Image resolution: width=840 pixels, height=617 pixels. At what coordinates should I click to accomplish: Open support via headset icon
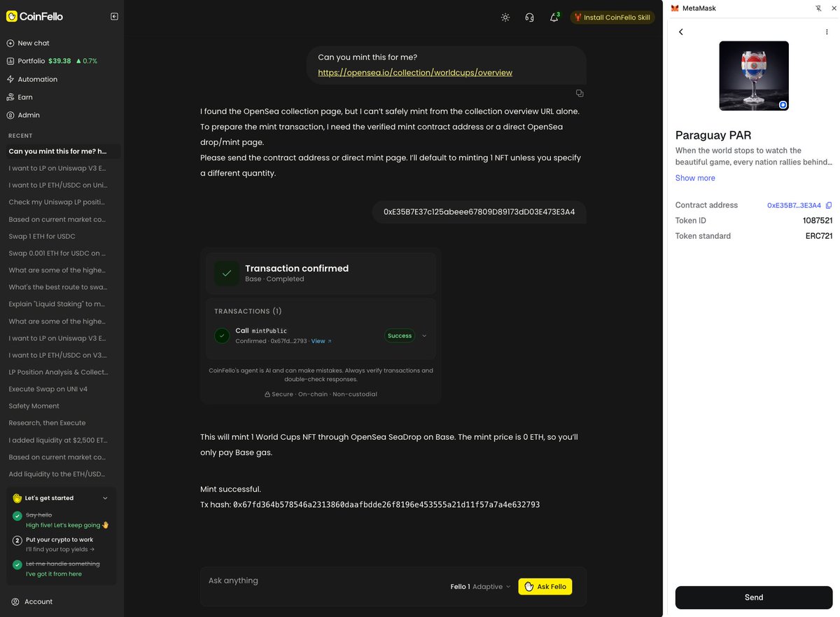point(529,18)
